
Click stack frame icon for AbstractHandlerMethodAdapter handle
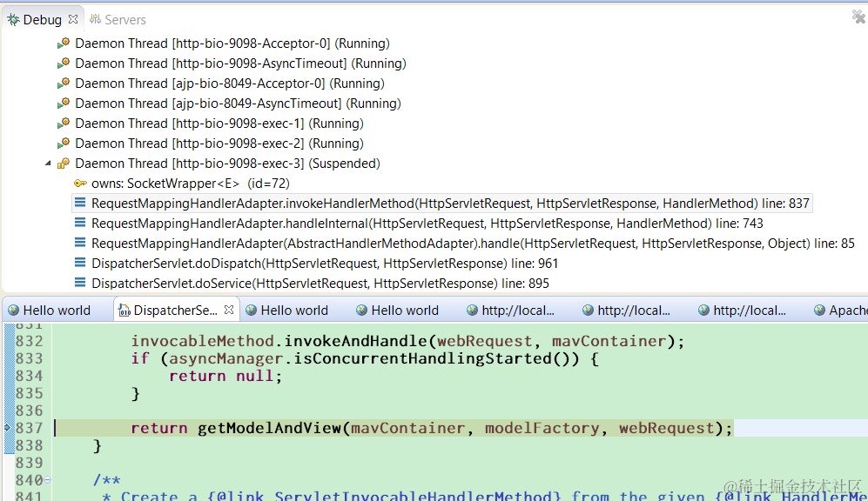(x=80, y=243)
